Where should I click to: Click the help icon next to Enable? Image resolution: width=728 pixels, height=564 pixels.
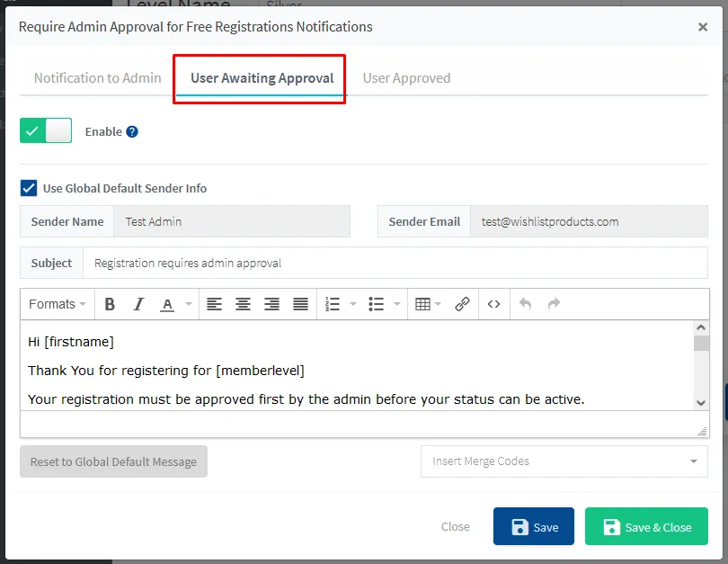132,131
